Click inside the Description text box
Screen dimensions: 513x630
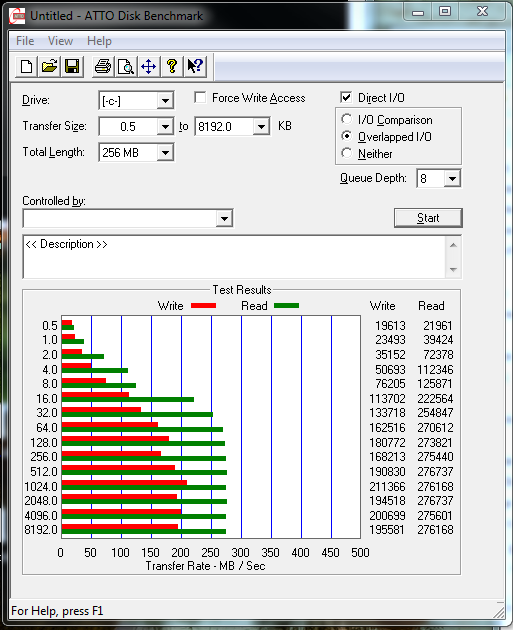click(x=234, y=257)
